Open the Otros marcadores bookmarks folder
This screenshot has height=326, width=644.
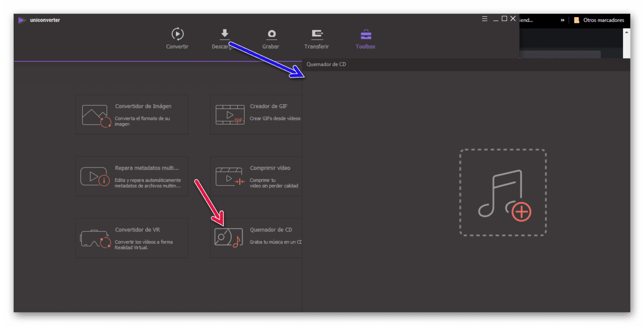[x=599, y=20]
